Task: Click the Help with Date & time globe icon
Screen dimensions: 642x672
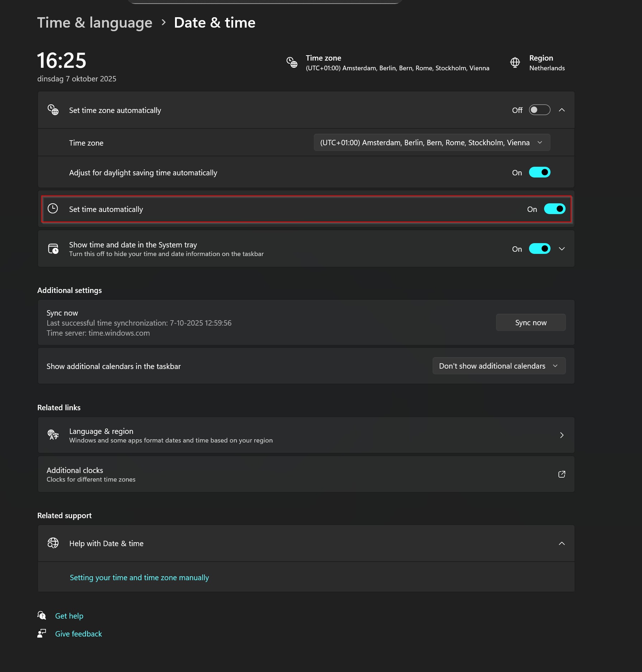Action: point(53,543)
